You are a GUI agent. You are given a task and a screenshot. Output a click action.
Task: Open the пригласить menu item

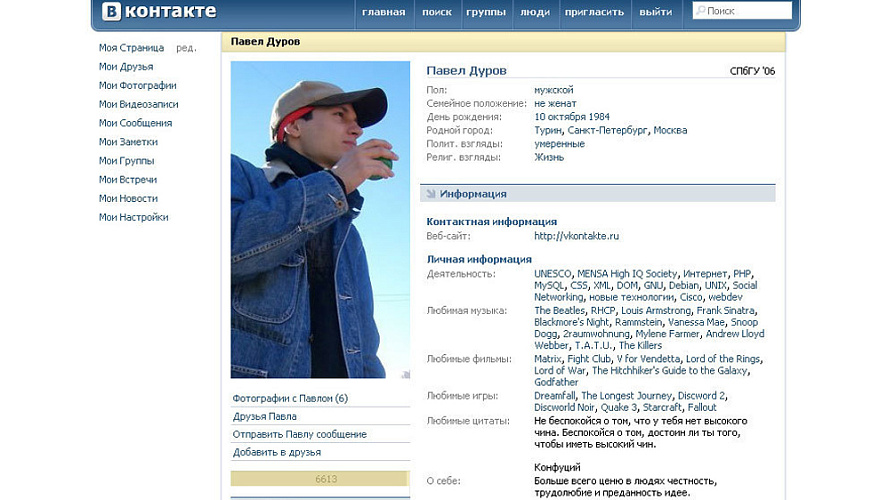coord(594,12)
